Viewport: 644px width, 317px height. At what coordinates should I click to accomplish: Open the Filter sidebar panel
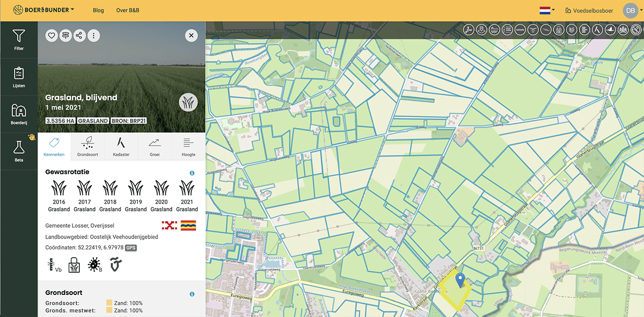pyautogui.click(x=19, y=40)
